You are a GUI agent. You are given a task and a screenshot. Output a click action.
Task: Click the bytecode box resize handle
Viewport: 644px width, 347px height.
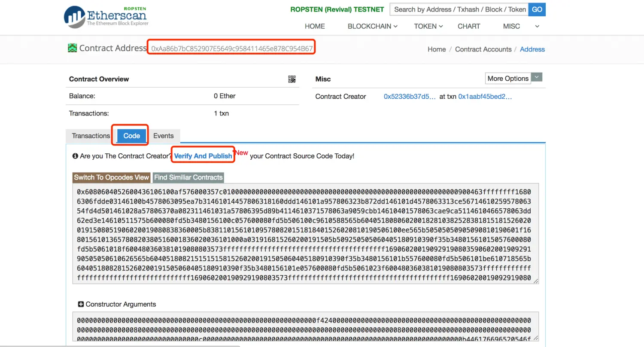pyautogui.click(x=536, y=280)
